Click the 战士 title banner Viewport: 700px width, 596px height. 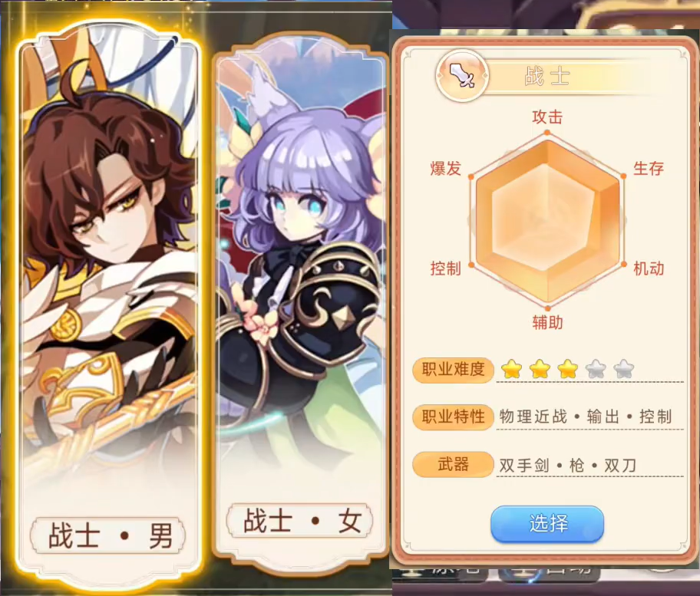pos(547,76)
